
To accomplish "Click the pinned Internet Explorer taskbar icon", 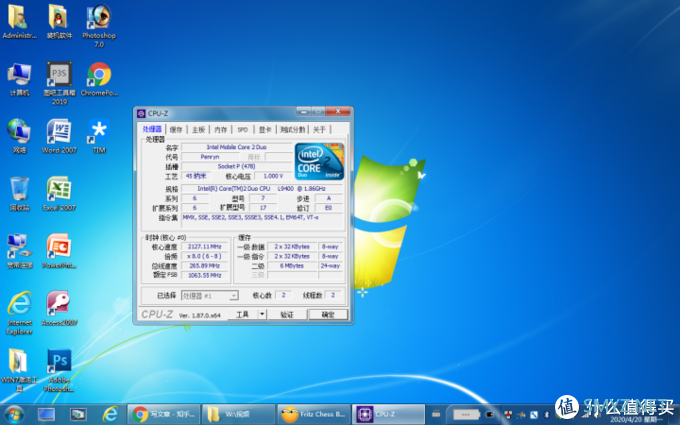I will pyautogui.click(x=110, y=415).
